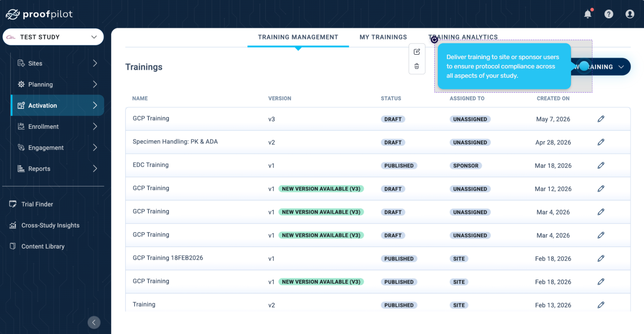644x334 pixels.
Task: Click the CREATED ON column header
Action: (553, 99)
